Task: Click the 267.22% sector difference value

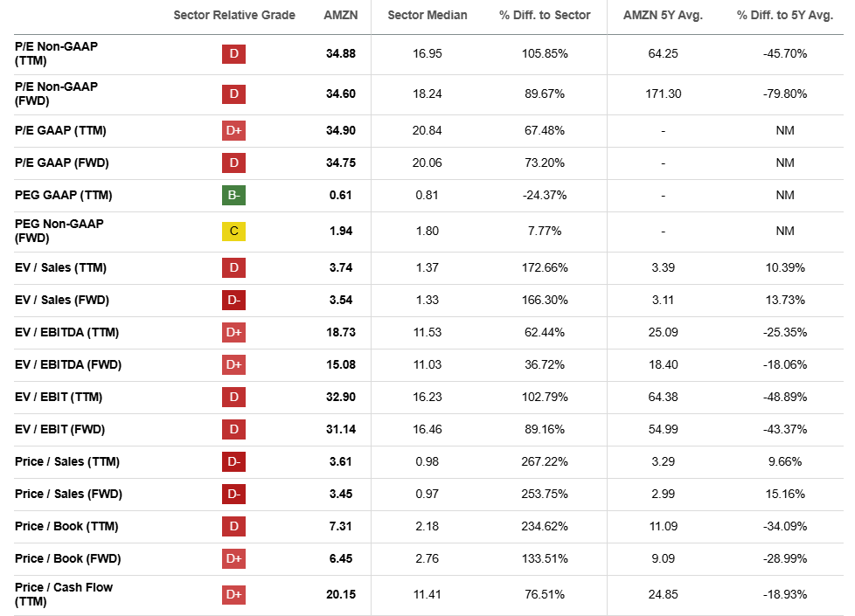Action: coord(545,461)
